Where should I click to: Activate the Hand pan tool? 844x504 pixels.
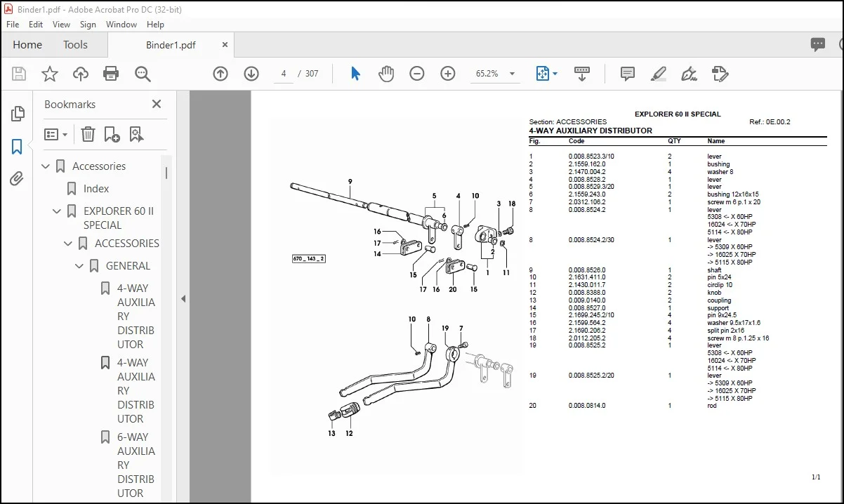pos(386,74)
